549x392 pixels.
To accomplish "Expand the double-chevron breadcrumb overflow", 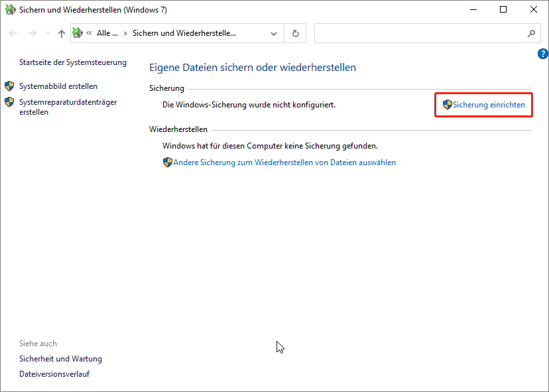I will (89, 33).
